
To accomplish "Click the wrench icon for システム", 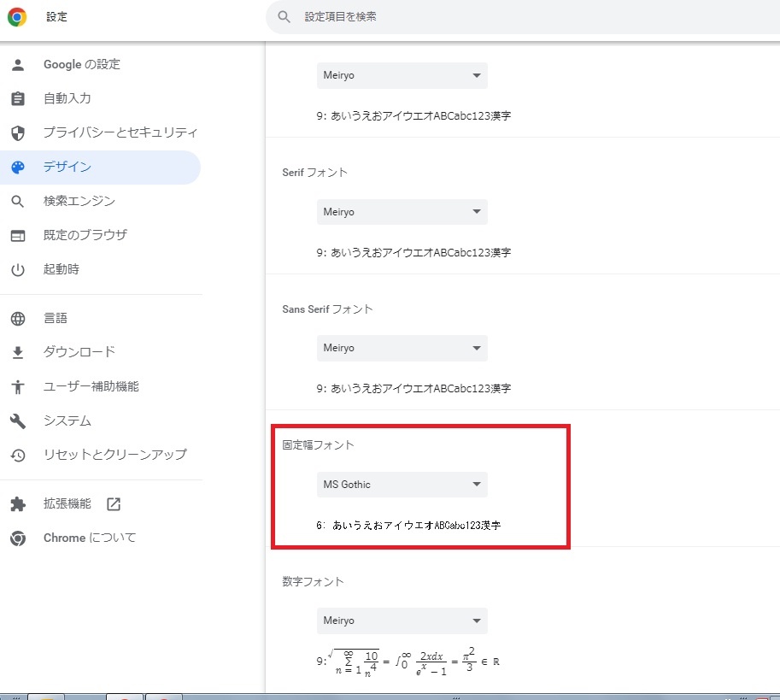I will click(18, 421).
